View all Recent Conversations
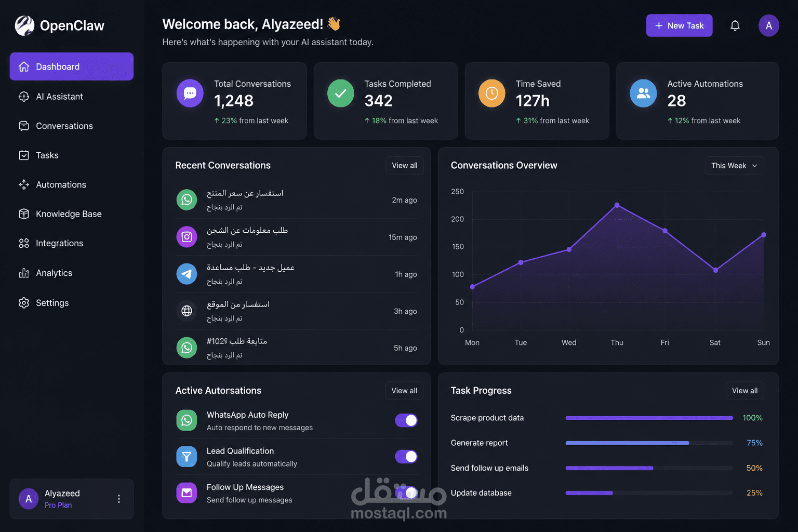 coord(405,166)
